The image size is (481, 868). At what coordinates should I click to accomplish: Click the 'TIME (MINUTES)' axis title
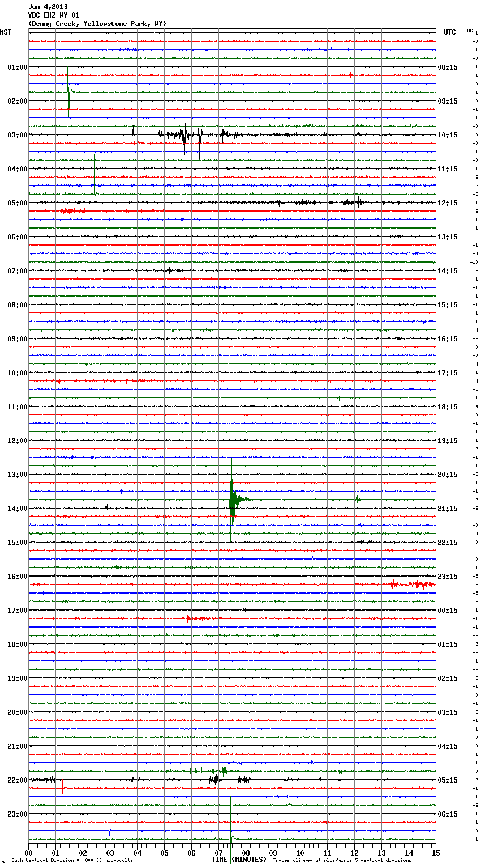pyautogui.click(x=239, y=860)
